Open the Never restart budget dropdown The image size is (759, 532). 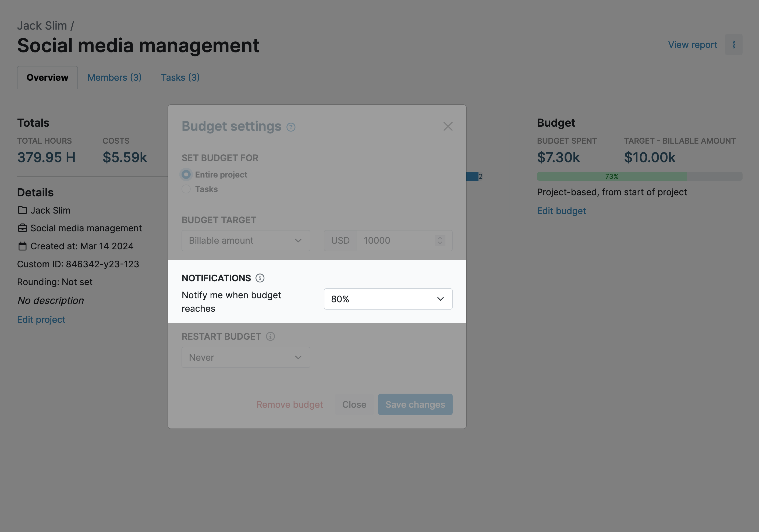(246, 357)
